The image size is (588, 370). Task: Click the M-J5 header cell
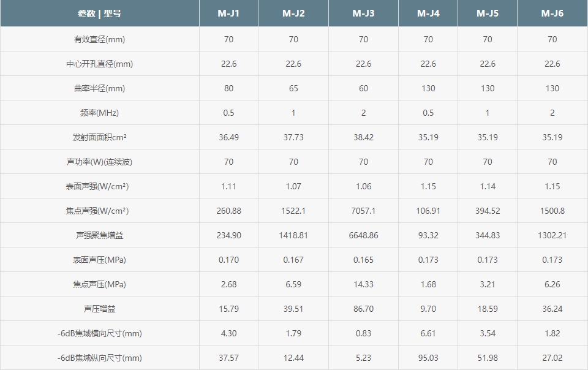tap(488, 13)
